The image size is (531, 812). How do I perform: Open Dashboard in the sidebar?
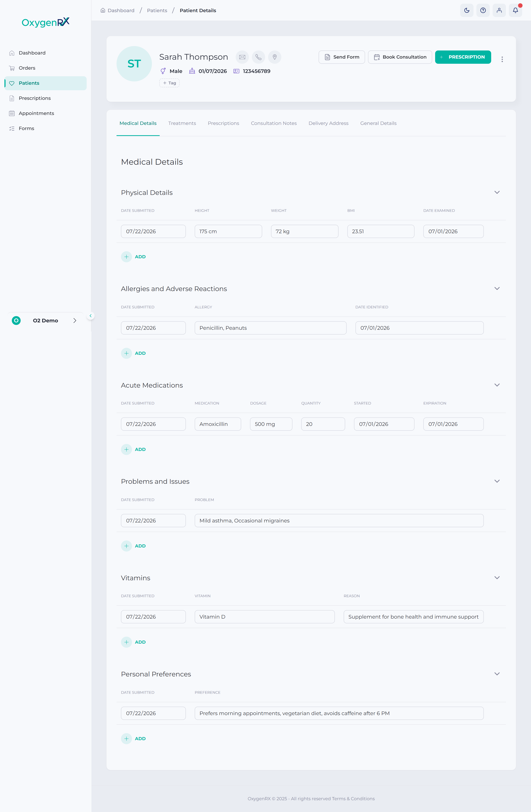(x=45, y=53)
